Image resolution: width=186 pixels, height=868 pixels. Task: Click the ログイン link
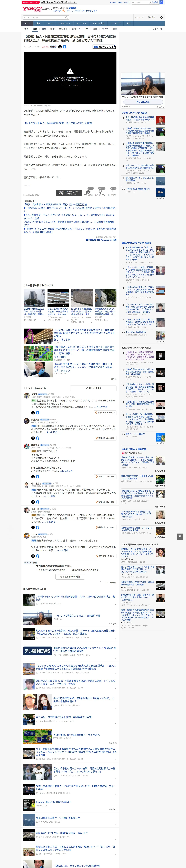57,11
